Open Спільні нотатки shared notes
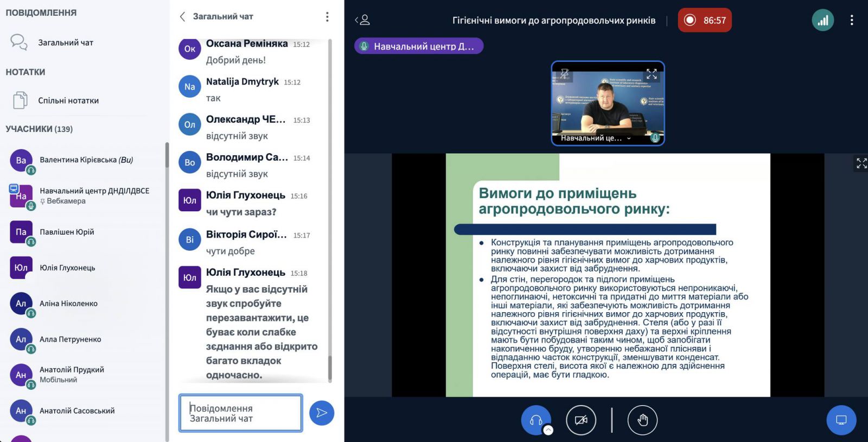 [x=68, y=100]
